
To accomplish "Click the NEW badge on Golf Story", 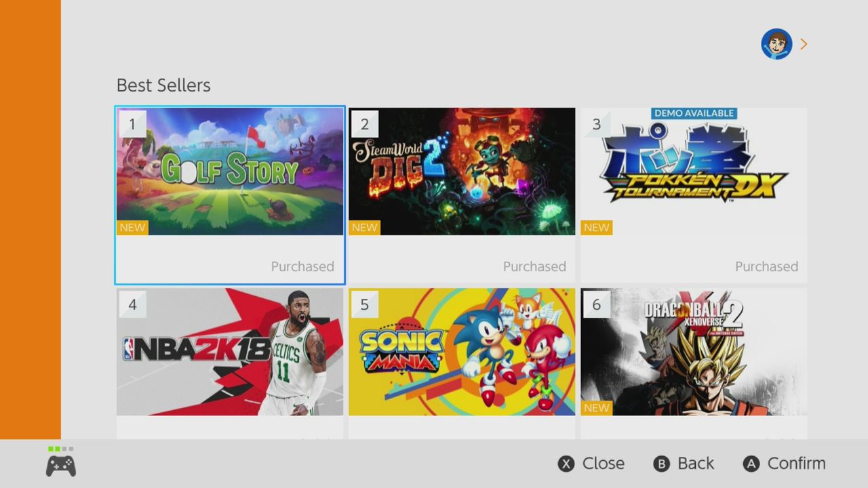I will [132, 228].
